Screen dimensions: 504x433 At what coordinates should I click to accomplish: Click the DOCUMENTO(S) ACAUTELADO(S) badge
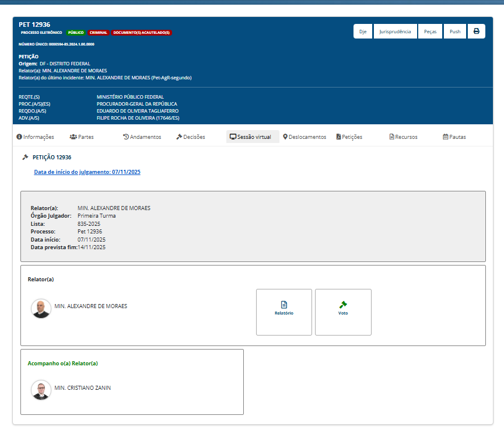pos(141,33)
